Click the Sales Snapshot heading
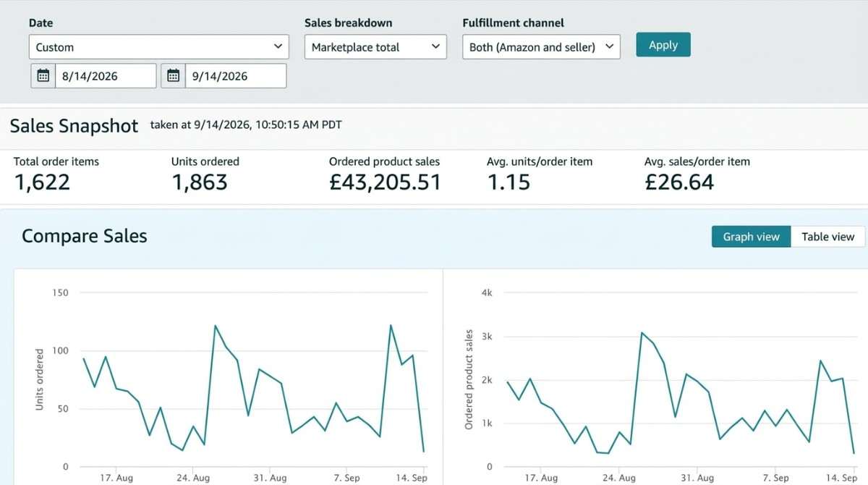 click(74, 126)
